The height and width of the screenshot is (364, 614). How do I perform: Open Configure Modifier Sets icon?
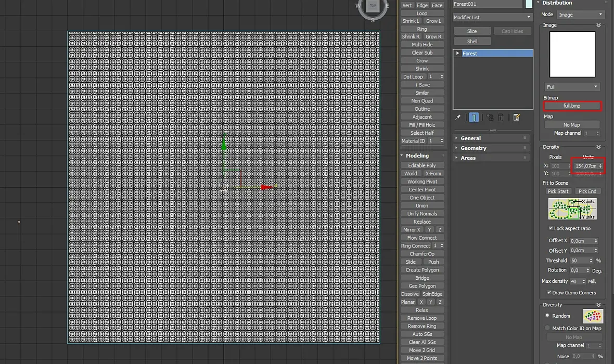coord(517,118)
